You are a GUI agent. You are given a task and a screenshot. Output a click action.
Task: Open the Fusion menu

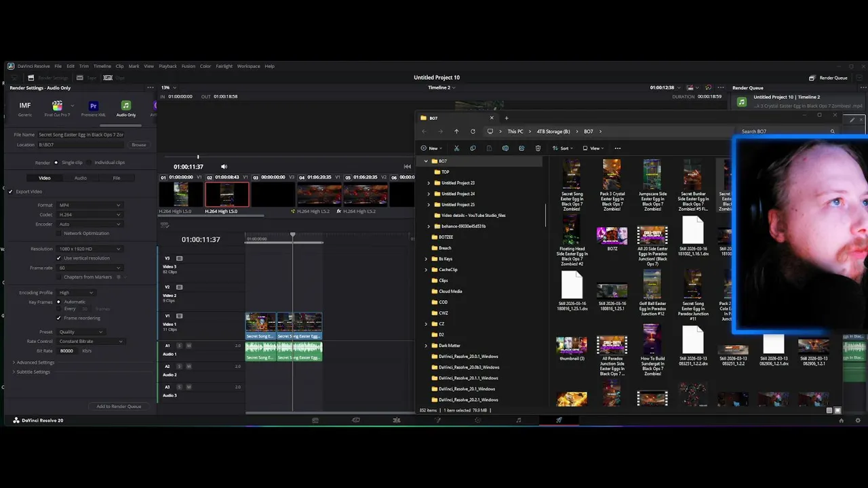[189, 66]
